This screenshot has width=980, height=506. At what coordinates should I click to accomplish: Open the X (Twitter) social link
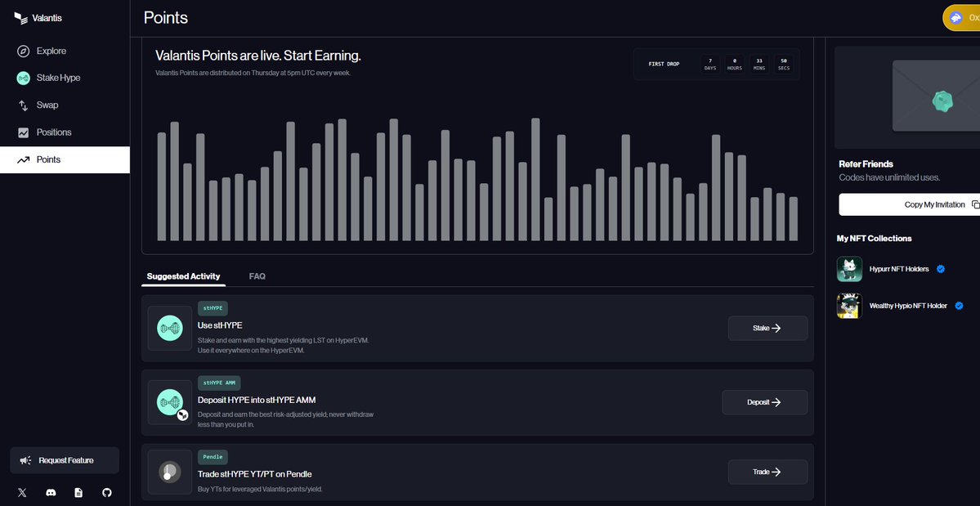23,493
